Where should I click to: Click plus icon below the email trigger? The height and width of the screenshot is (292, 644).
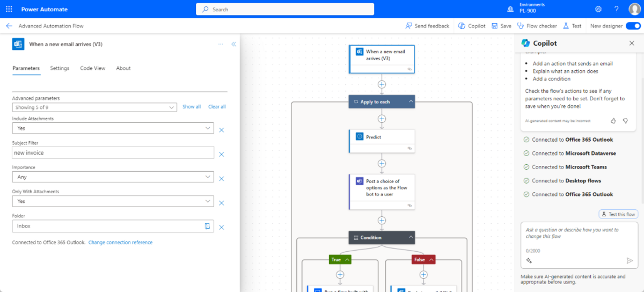tap(382, 84)
